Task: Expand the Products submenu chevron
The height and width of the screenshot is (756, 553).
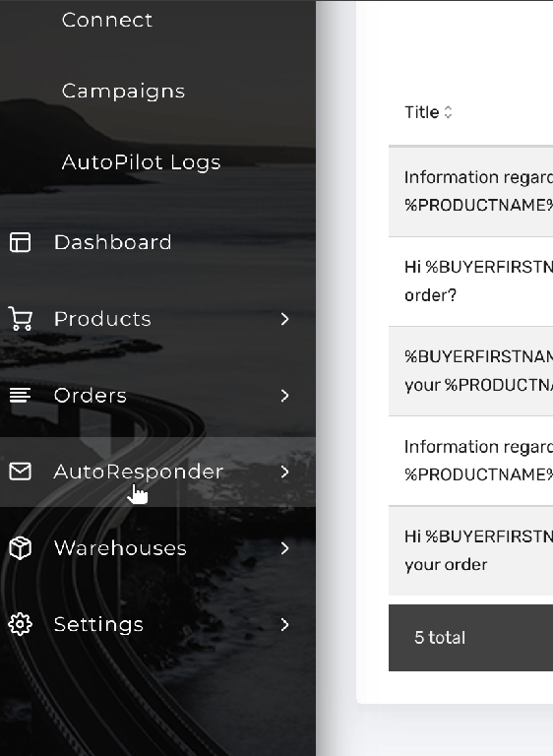Action: tap(285, 319)
